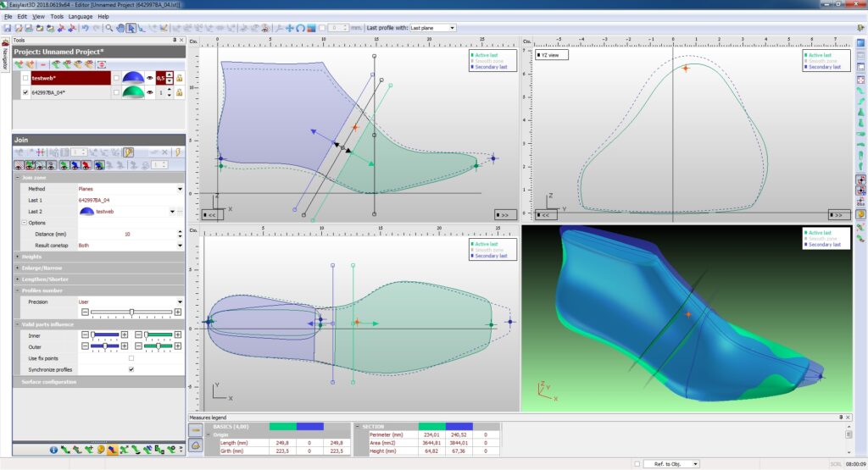Uncheck the Synchronize profiles checkbox
Image resolution: width=868 pixels, height=470 pixels.
pyautogui.click(x=131, y=369)
